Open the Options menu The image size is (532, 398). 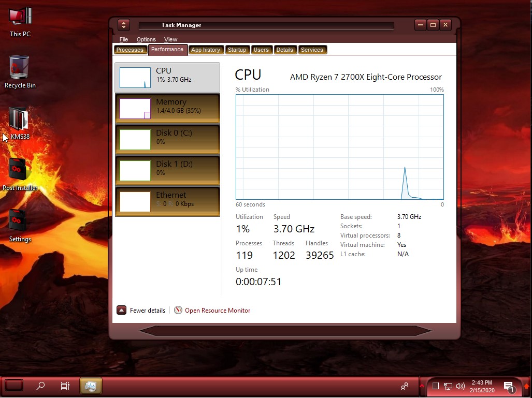tap(146, 39)
